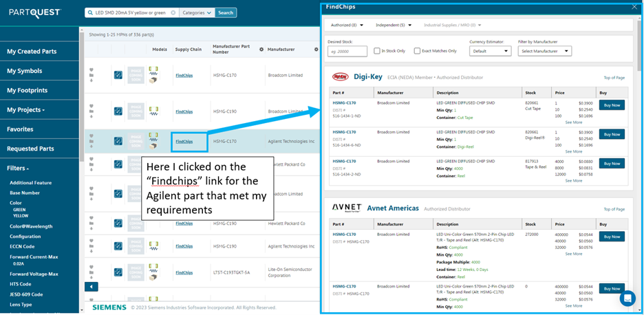Enable Exact Matches Only checkbox
The height and width of the screenshot is (315, 644).
tap(417, 51)
